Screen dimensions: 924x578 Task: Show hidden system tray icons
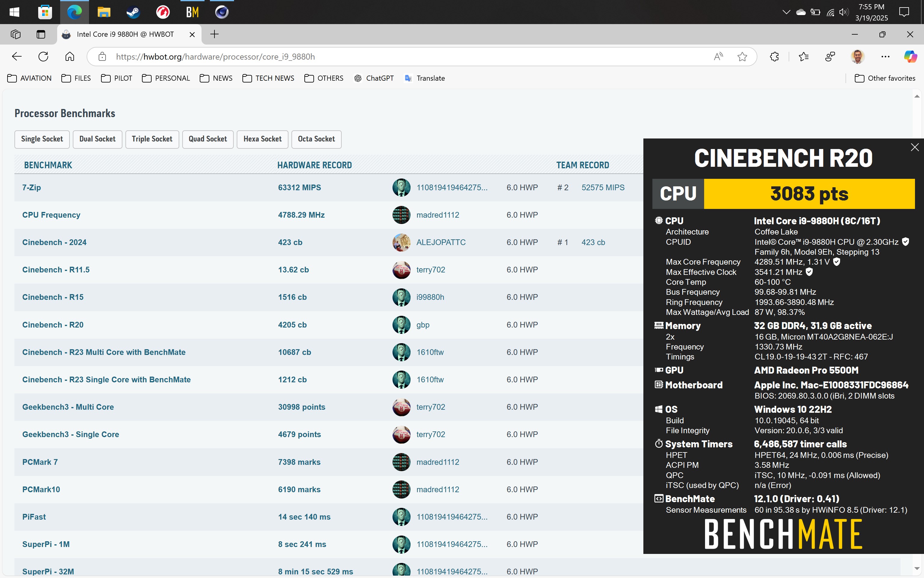click(x=786, y=12)
